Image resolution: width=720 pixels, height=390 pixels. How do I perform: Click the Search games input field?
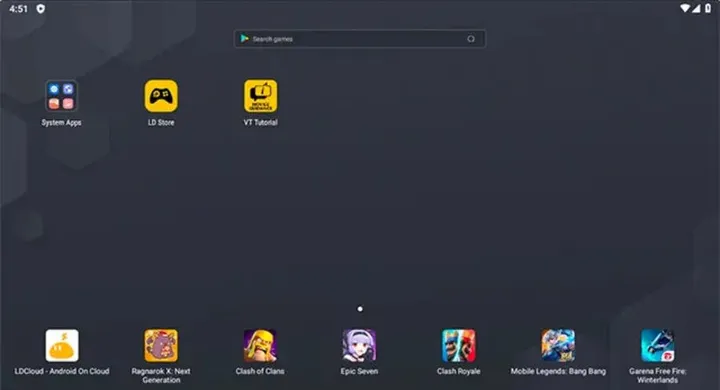pyautogui.click(x=360, y=39)
